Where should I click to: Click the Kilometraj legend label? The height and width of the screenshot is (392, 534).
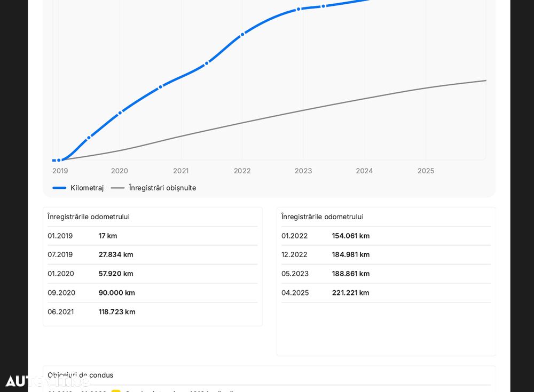pyautogui.click(x=87, y=188)
